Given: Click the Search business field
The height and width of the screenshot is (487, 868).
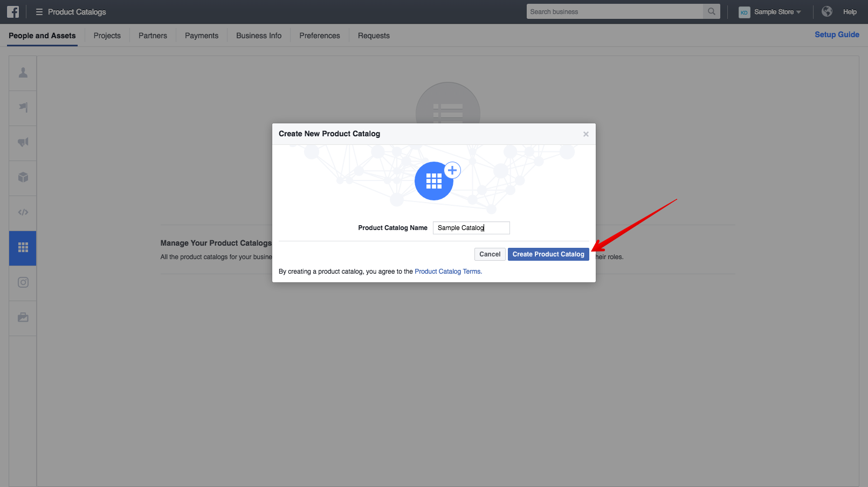Looking at the screenshot, I should pos(615,11).
